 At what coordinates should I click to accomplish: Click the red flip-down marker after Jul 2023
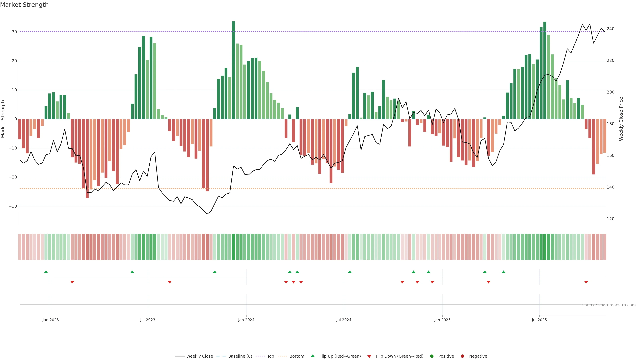(x=170, y=282)
